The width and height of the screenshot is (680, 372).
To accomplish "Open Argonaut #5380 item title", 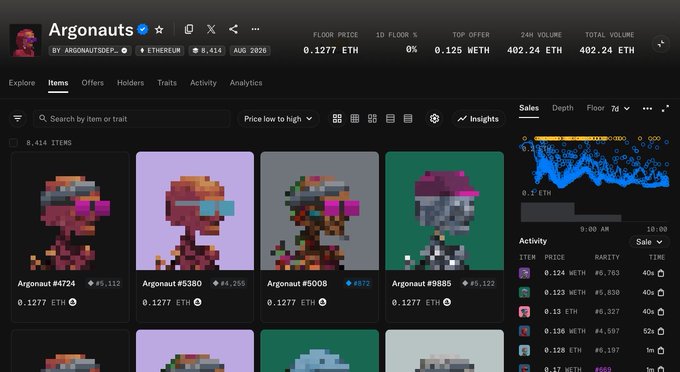I will click(x=172, y=284).
